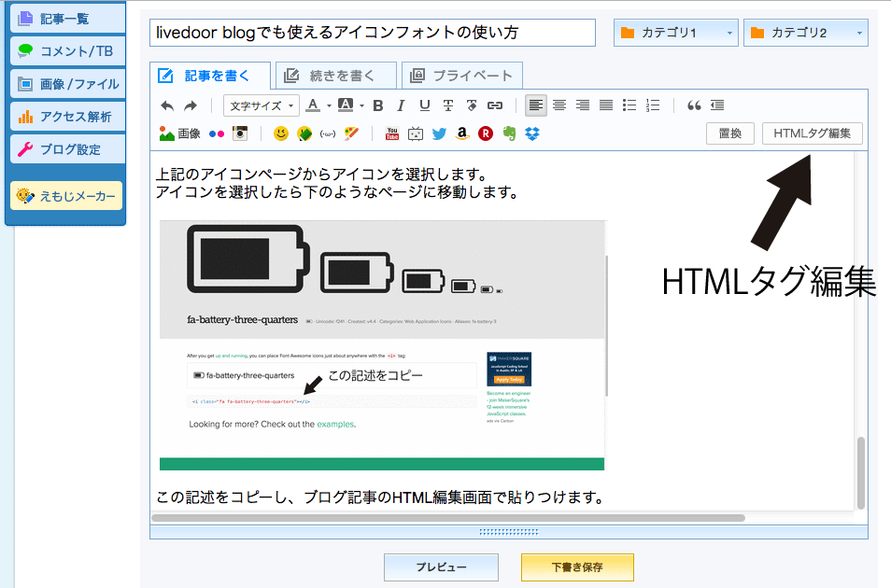Viewport: 891px width, 588px height.
Task: Toggle strikethrough formatting
Action: coord(448,105)
